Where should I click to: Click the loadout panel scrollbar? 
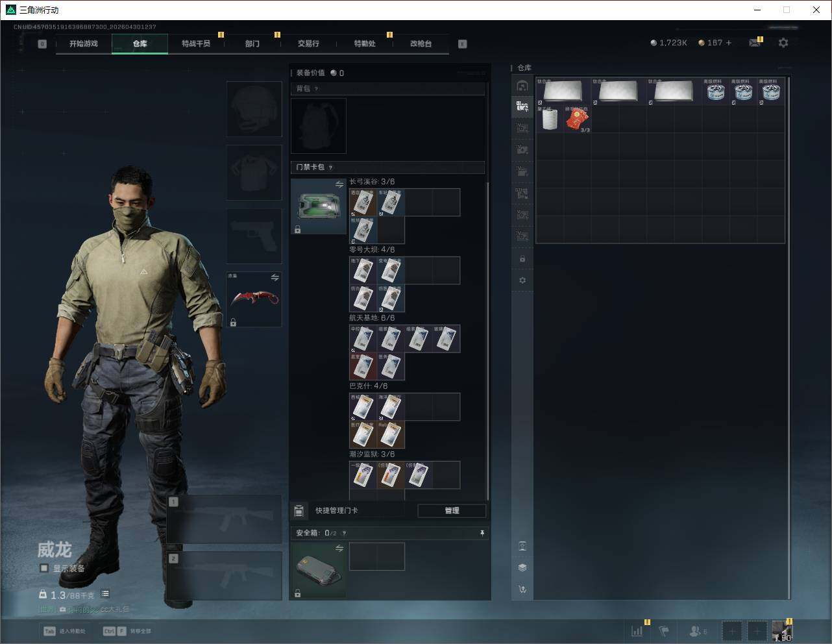(x=487, y=341)
